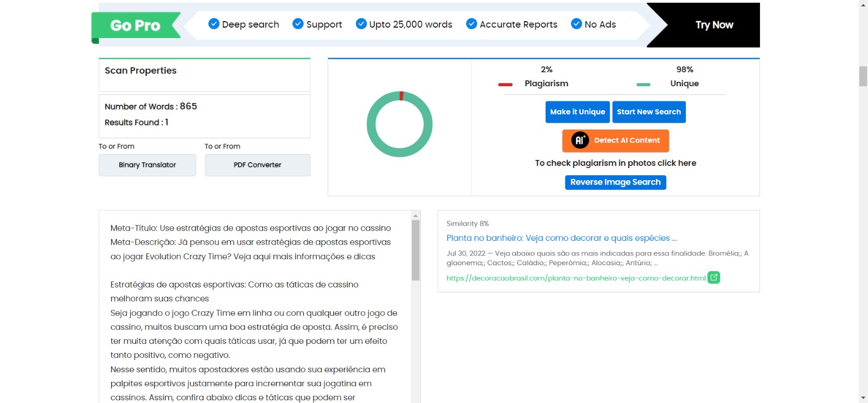Open the Planta no banheiro result title link
The height and width of the screenshot is (403, 868).
[x=561, y=238]
